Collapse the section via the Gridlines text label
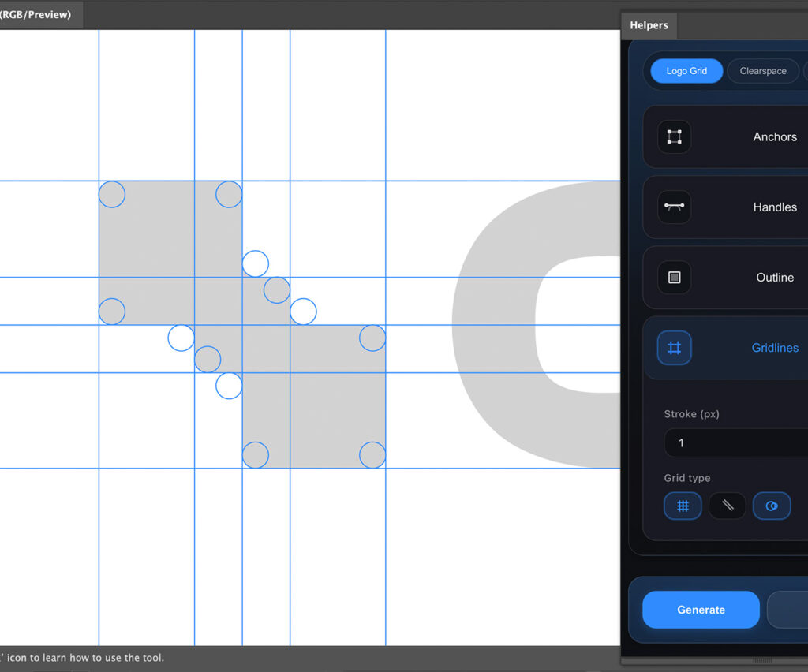 [774, 348]
